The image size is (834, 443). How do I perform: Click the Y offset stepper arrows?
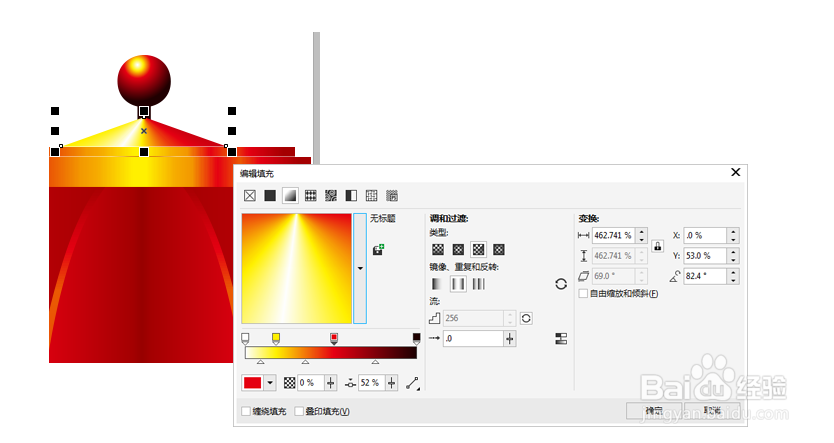point(733,256)
